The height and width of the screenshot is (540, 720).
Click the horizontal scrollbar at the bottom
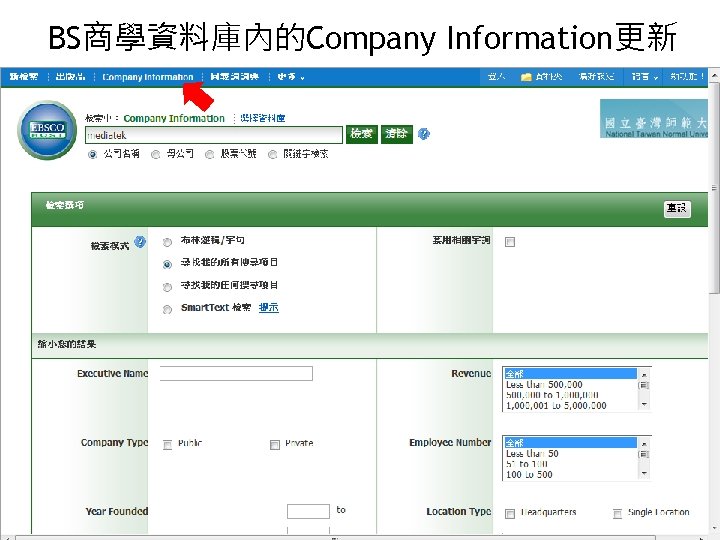(x=335, y=537)
